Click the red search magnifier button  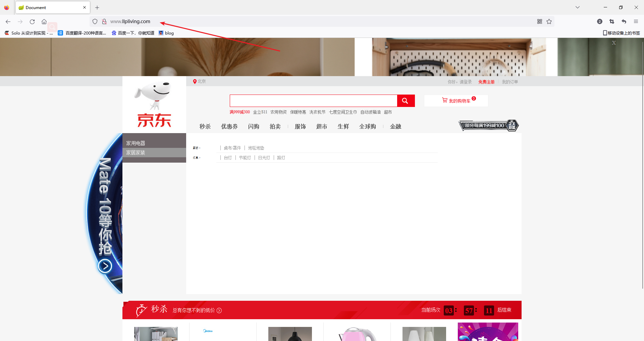pos(406,101)
